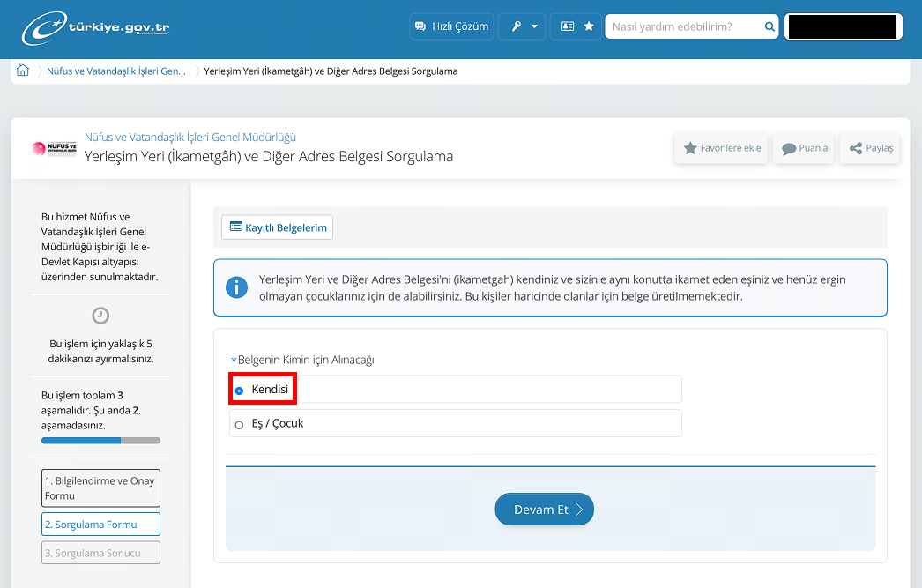922x588 pixels.
Task: Select step 3 Sorgulama Sonucu
Action: click(x=100, y=553)
